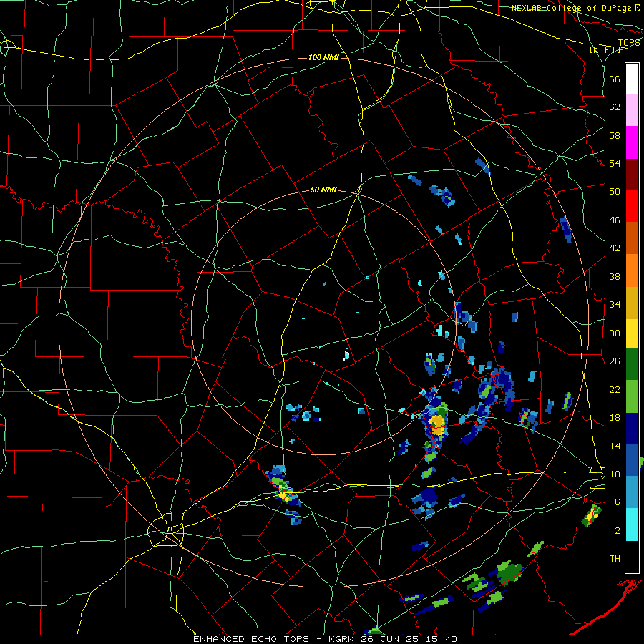
Task: Click the legend value 14
Action: [x=615, y=446]
